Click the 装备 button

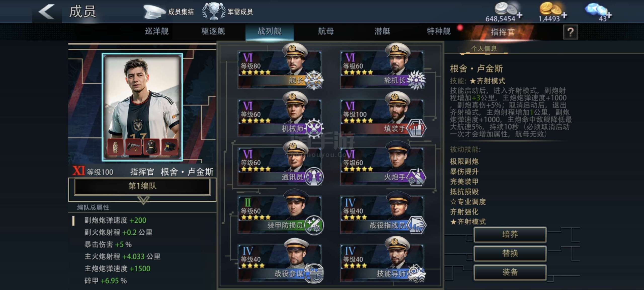coord(510,272)
